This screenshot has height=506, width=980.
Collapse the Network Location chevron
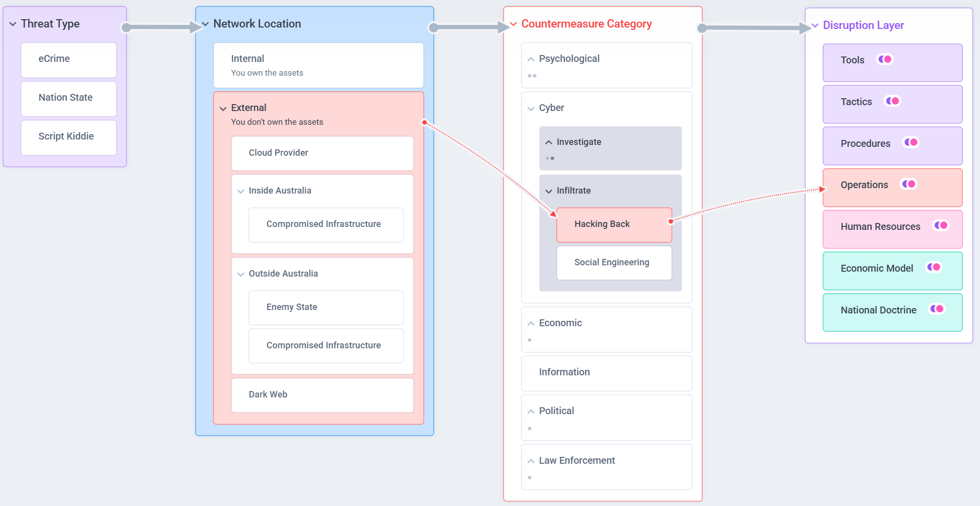[x=205, y=24]
